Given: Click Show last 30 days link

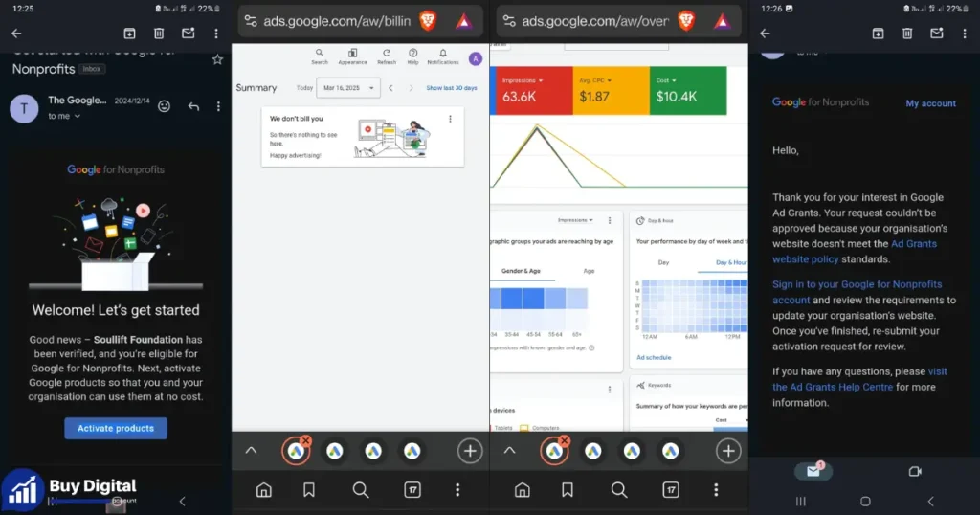Looking at the screenshot, I should tap(452, 88).
